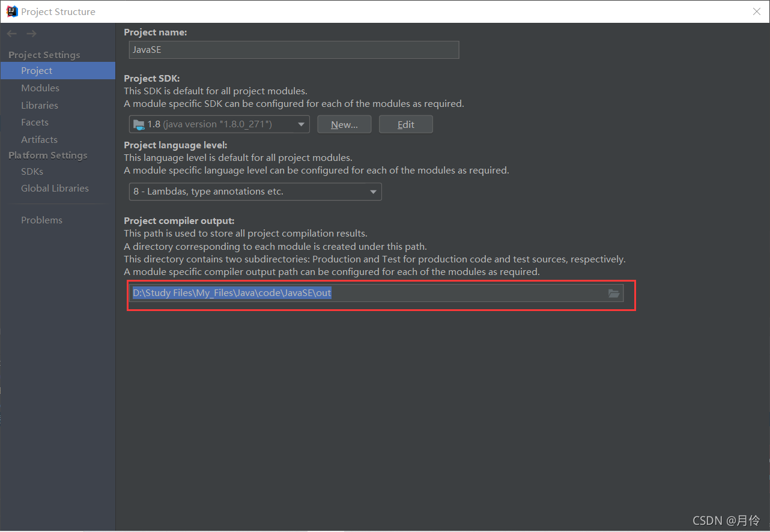Viewport: 770px width, 532px height.
Task: Click the New... SDK button
Action: pyautogui.click(x=344, y=124)
